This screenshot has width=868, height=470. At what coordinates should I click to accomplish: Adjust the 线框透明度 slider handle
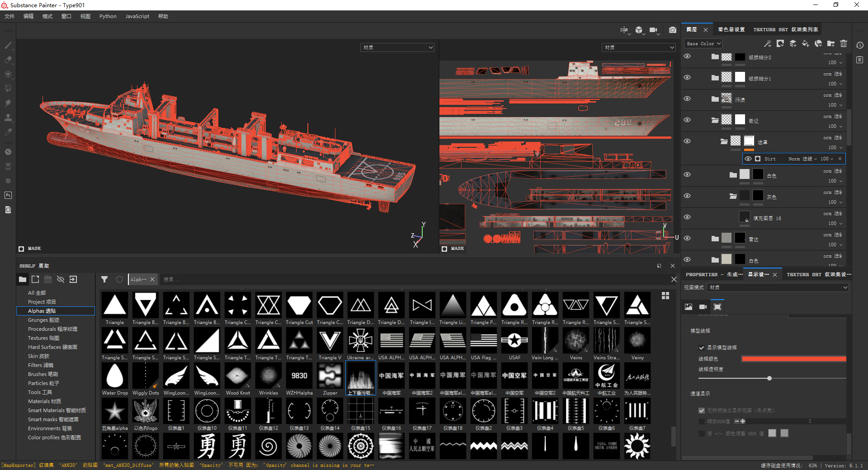(x=769, y=378)
